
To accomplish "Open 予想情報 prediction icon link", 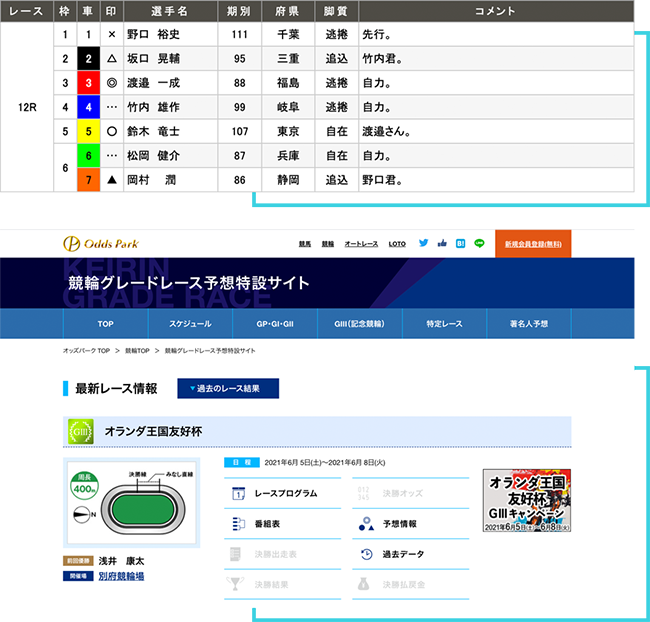I will (x=366, y=523).
